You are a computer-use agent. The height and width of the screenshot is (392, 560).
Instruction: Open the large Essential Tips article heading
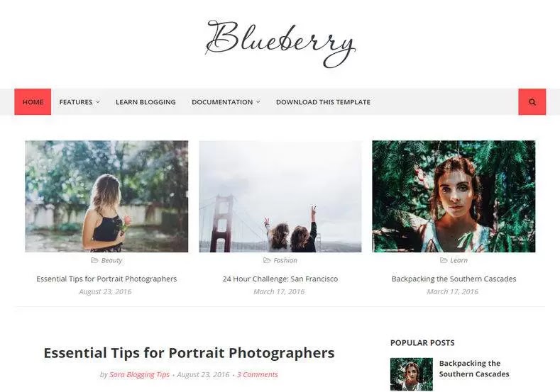189,353
